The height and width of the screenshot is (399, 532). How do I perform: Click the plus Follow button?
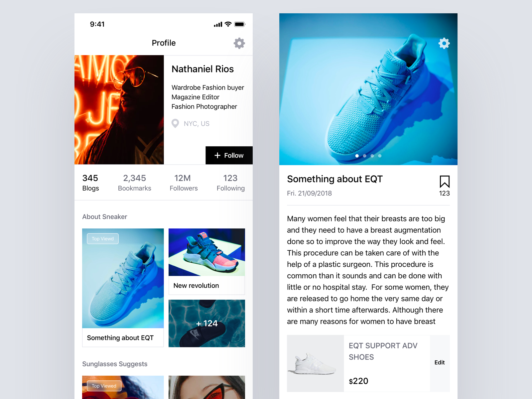tap(229, 155)
